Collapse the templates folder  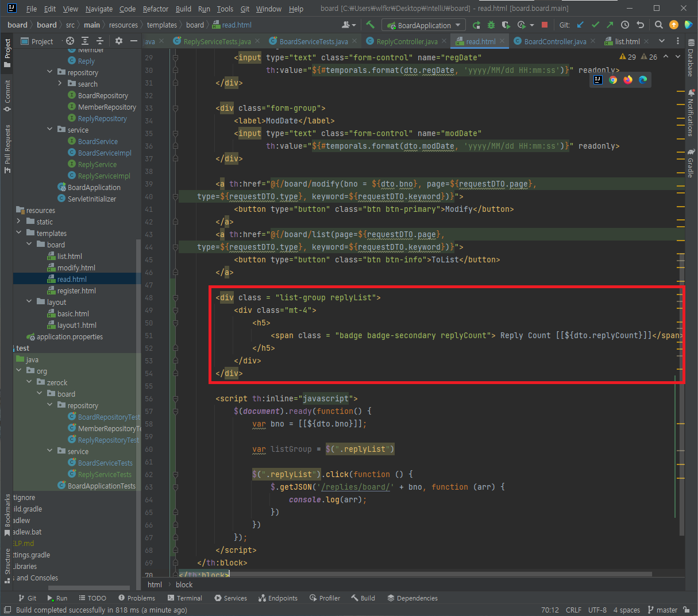click(x=19, y=233)
